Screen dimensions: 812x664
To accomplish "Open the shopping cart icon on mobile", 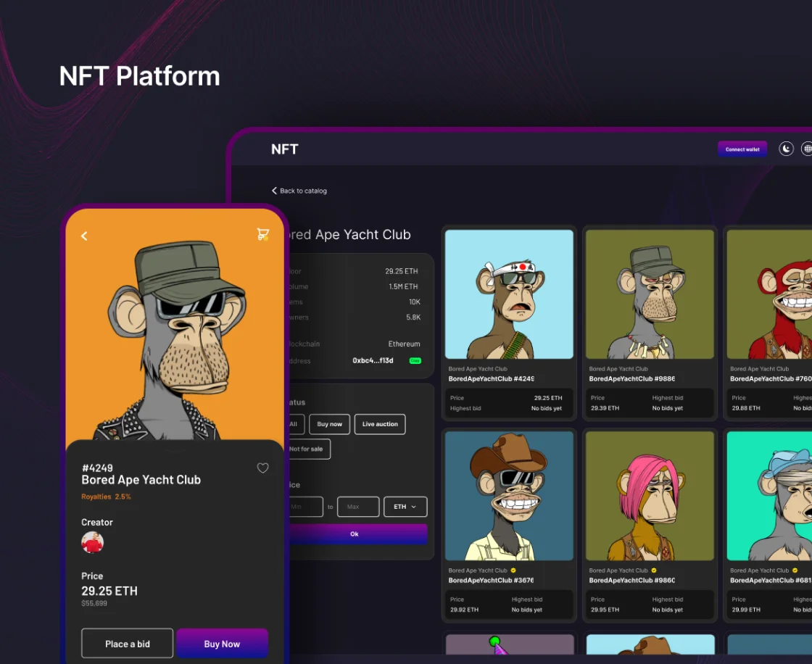I will click(262, 234).
